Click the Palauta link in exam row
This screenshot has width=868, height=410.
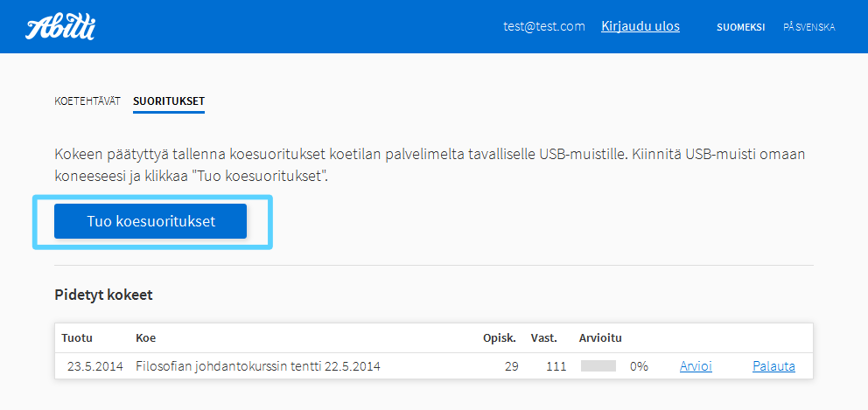click(773, 366)
